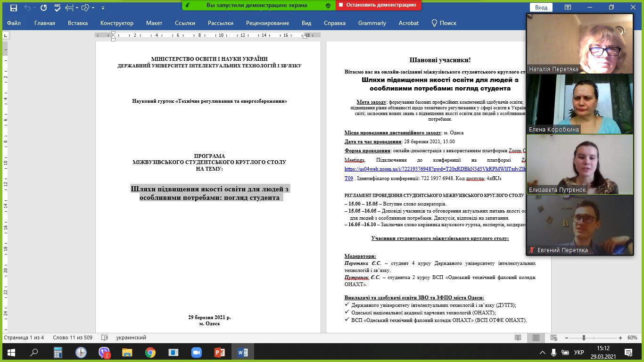Switch to the Вид tab

tap(306, 23)
